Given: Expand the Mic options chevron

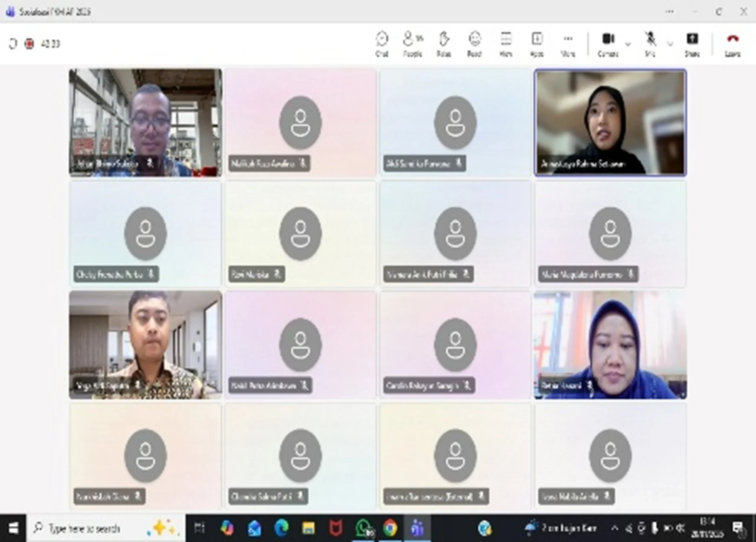Looking at the screenshot, I should (670, 44).
